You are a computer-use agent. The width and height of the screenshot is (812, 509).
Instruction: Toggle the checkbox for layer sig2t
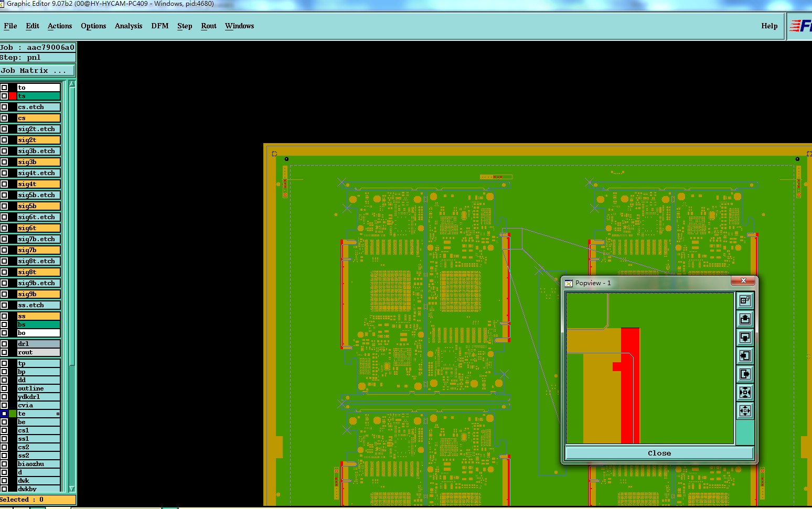pyautogui.click(x=4, y=140)
